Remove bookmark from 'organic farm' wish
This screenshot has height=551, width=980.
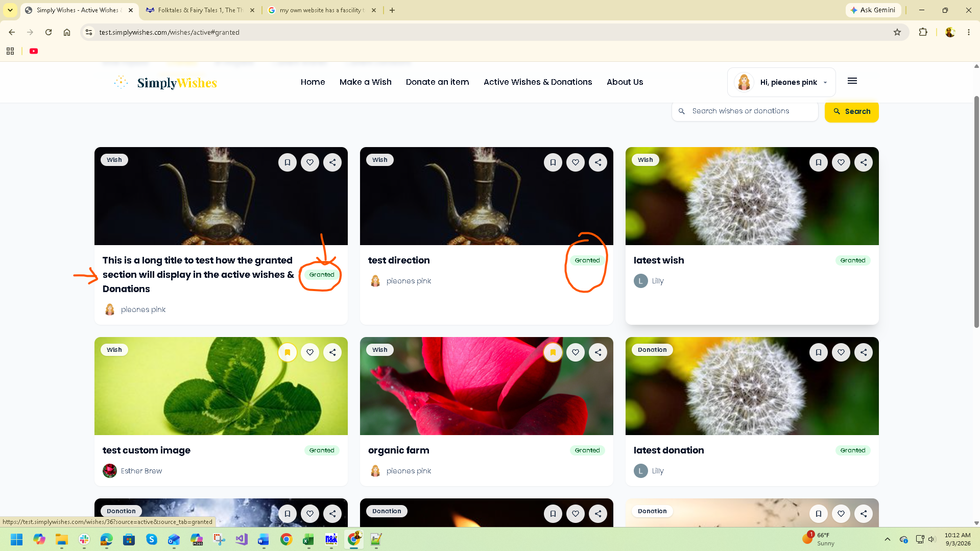click(553, 352)
